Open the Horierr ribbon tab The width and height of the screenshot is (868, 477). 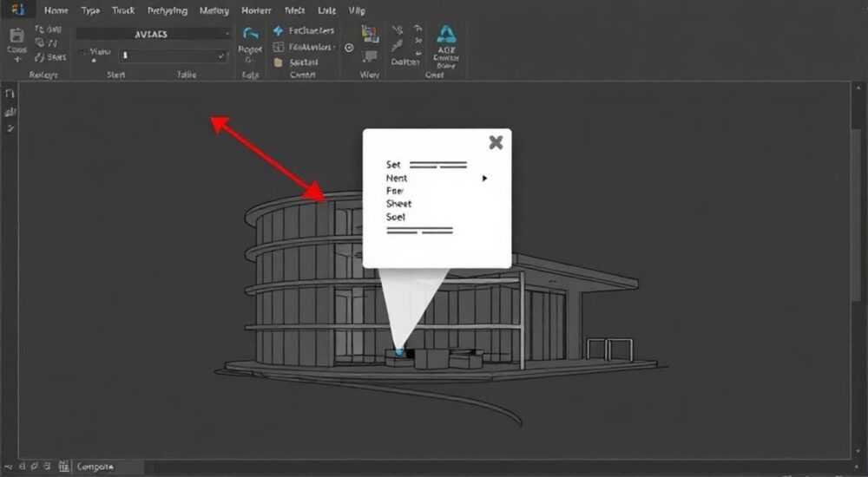click(256, 10)
